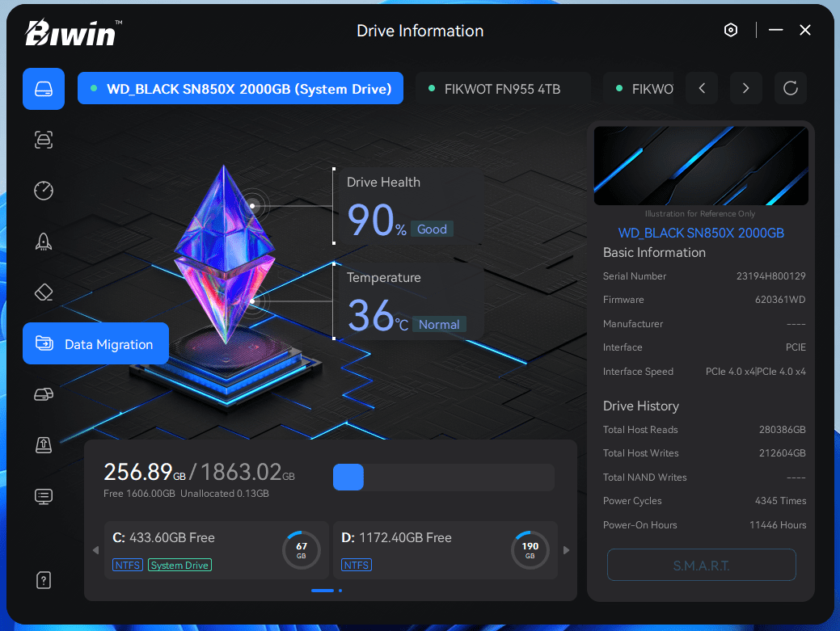
Task: Open the Drive Information sidebar icon
Action: pos(44,89)
